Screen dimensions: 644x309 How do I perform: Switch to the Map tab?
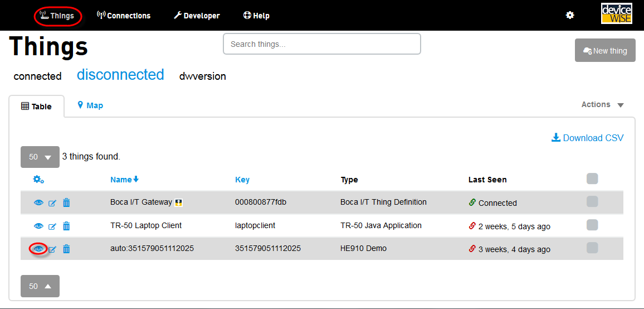click(x=90, y=105)
